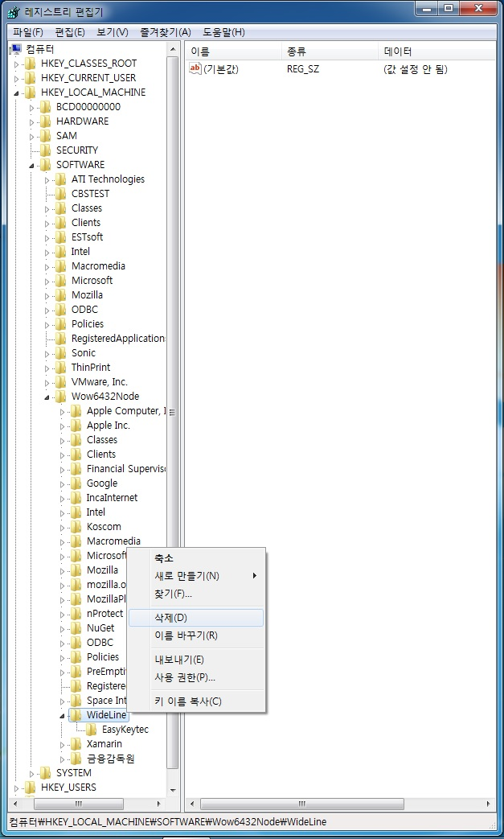Screen dimensions: 504x839
Task: Expand the Apple Inc. key
Action: [x=63, y=426]
